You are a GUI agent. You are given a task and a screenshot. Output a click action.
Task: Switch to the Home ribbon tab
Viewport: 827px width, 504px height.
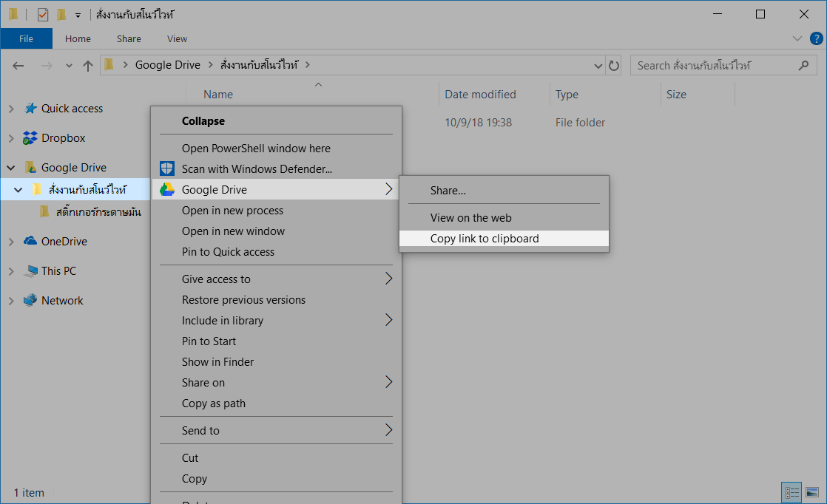coord(78,38)
